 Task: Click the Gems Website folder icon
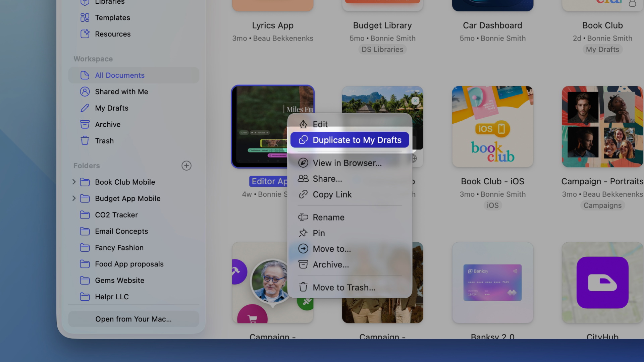[85, 281]
